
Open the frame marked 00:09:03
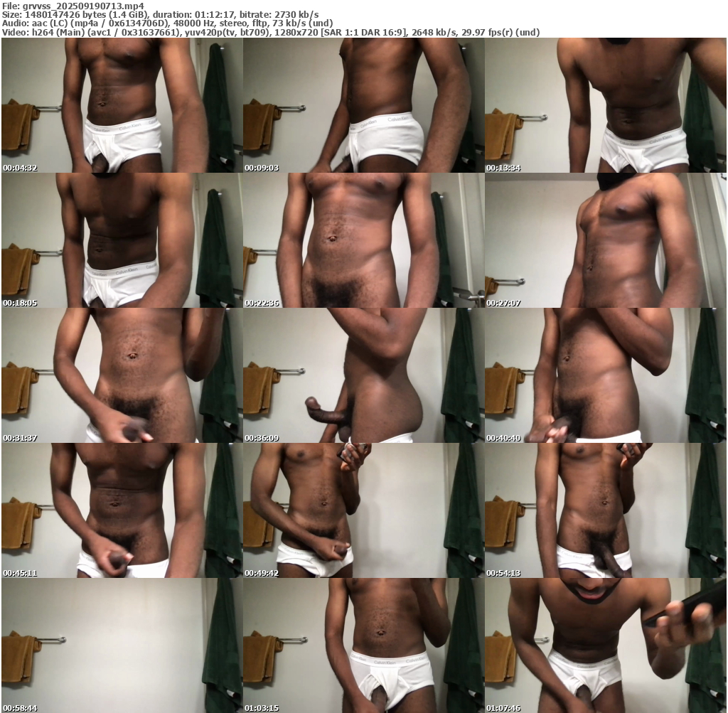[363, 105]
